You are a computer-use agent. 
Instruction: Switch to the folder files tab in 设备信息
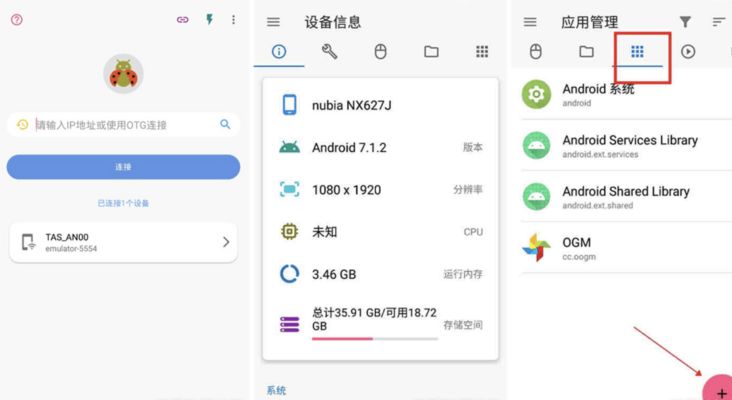click(x=431, y=52)
